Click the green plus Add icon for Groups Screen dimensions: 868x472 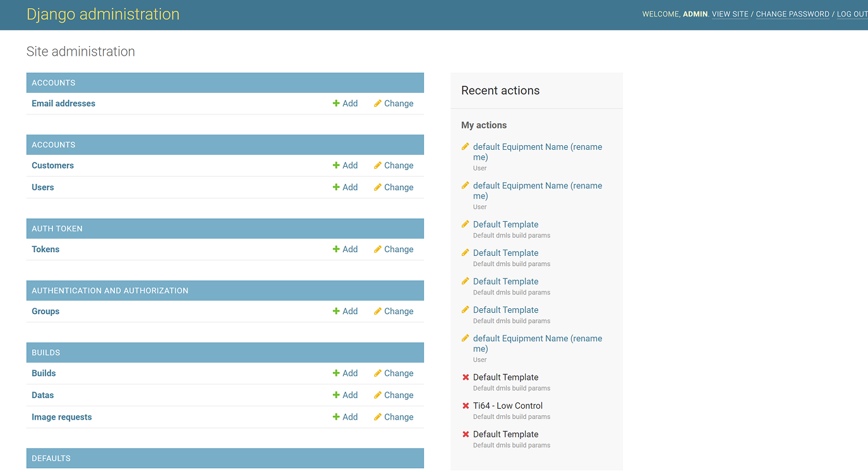click(337, 312)
